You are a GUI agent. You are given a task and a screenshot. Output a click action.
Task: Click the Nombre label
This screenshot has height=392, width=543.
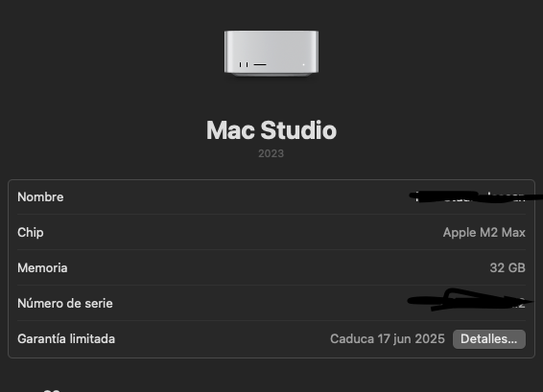(x=40, y=196)
